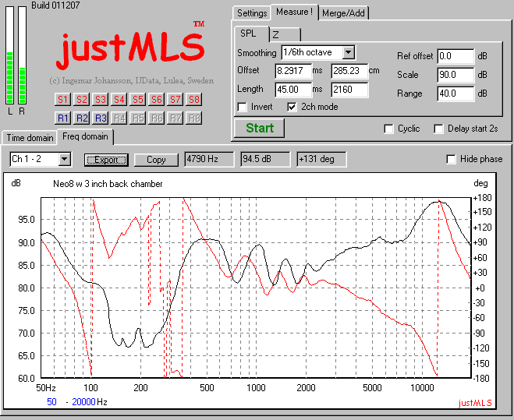The height and width of the screenshot is (420, 514).
Task: Click the disabled R5 recall slot
Action: pyautogui.click(x=138, y=118)
